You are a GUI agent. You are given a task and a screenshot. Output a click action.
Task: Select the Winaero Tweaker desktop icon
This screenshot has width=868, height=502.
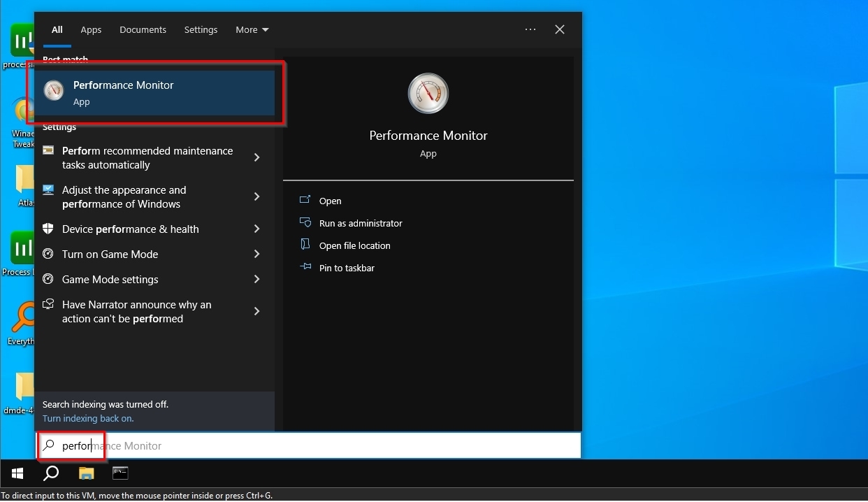click(24, 112)
